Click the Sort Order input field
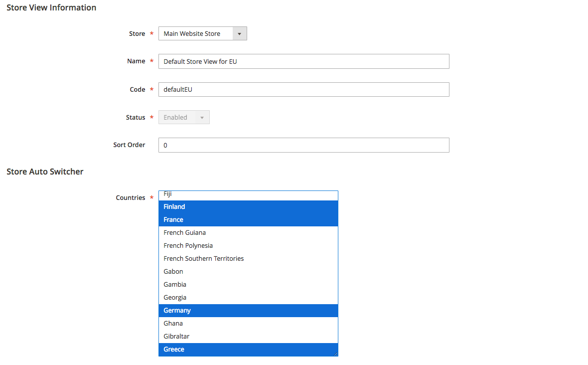 pyautogui.click(x=304, y=145)
